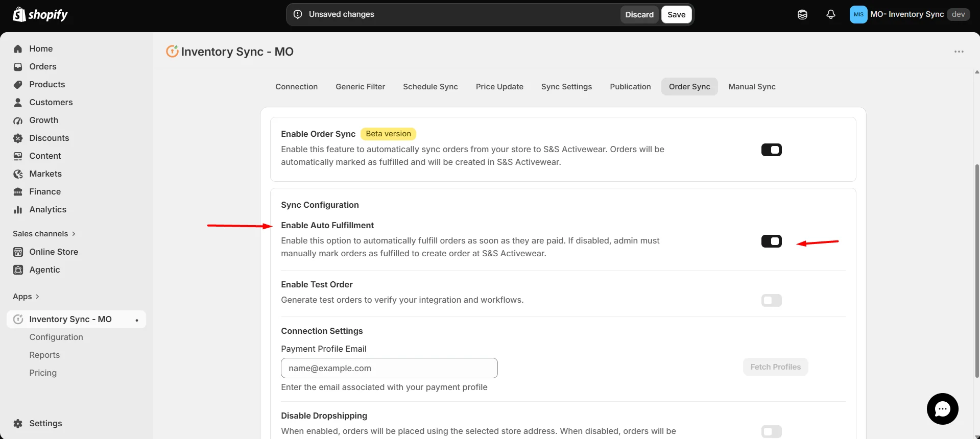Viewport: 980px width, 439px height.
Task: Open the page more-actions ellipsis menu
Action: coord(959,52)
